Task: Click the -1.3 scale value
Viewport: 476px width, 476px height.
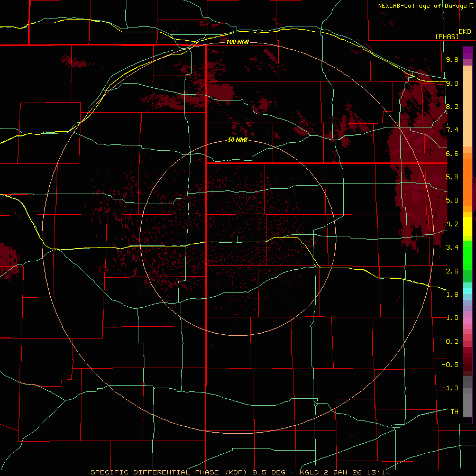Action: pos(450,388)
